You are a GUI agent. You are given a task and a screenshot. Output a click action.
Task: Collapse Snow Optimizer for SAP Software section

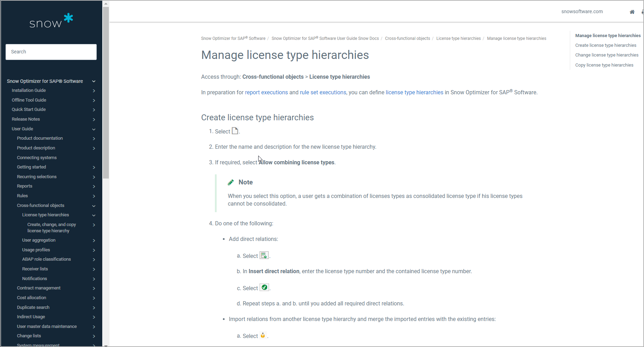(x=94, y=81)
